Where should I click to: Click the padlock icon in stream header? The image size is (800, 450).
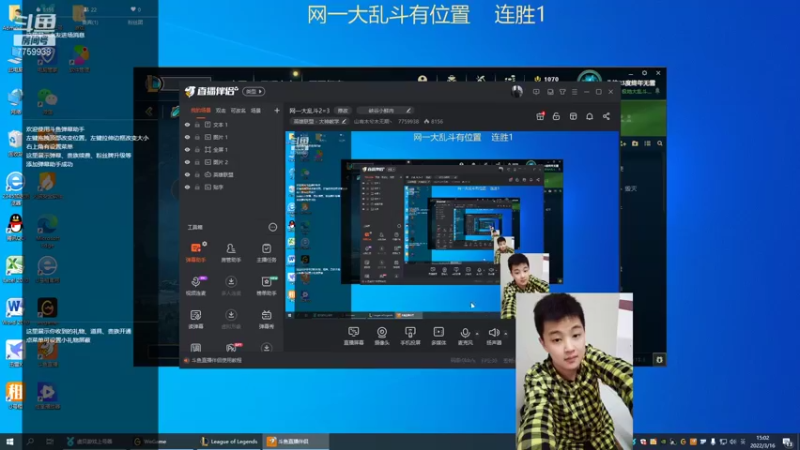pyautogui.click(x=556, y=116)
